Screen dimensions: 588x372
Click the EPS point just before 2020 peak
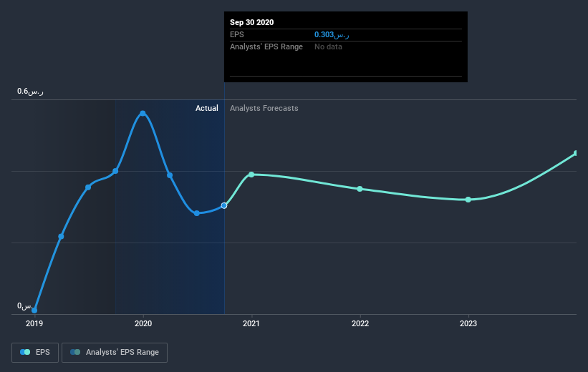click(115, 171)
